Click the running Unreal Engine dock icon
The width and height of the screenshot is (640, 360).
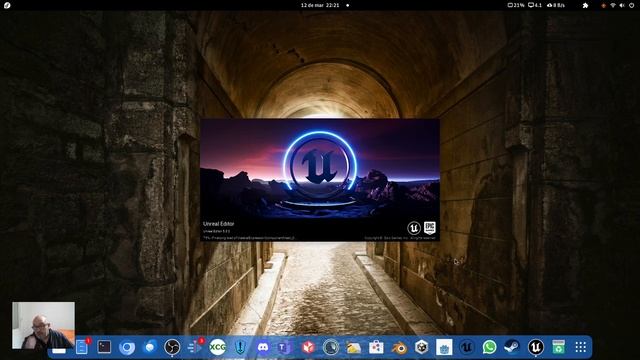point(536,347)
